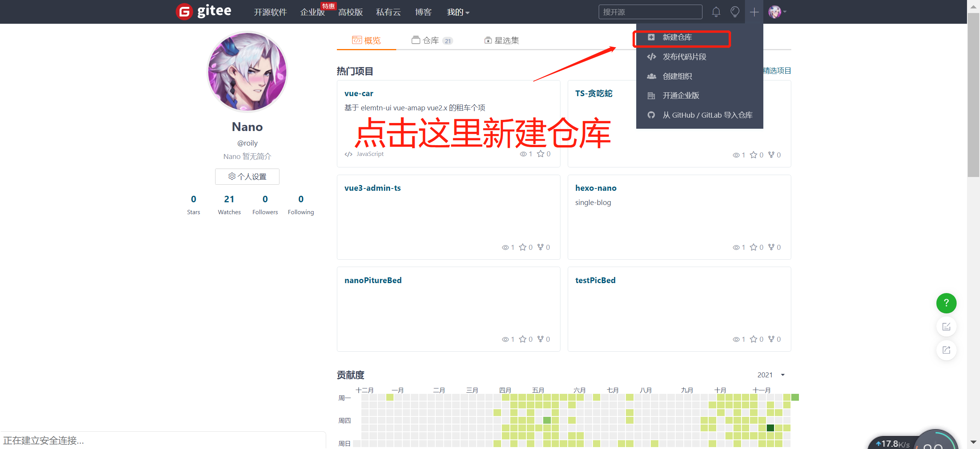Click the star icon on TS-贪吃蛇

[x=753, y=155]
